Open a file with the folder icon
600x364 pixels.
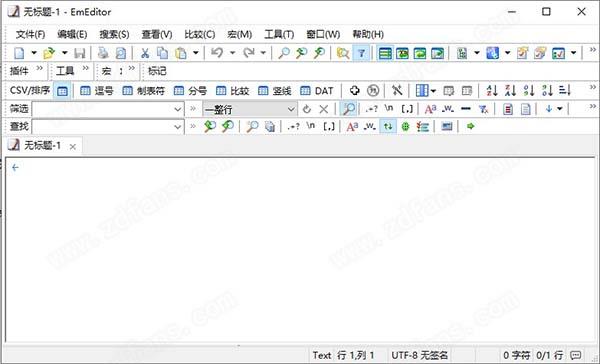point(49,53)
